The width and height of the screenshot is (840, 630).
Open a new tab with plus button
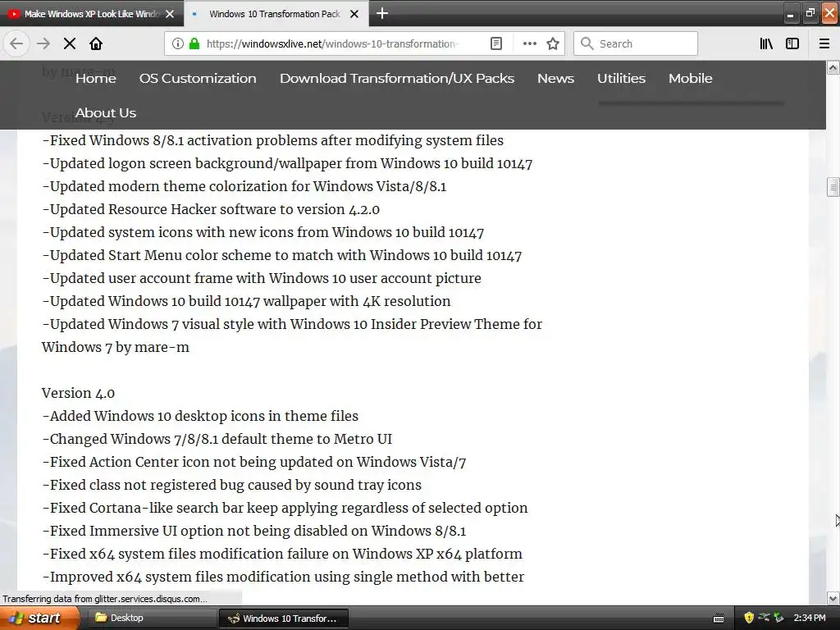(382, 13)
